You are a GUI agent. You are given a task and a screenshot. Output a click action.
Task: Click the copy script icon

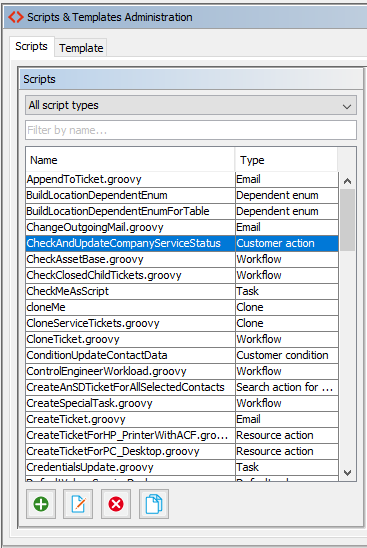click(154, 504)
